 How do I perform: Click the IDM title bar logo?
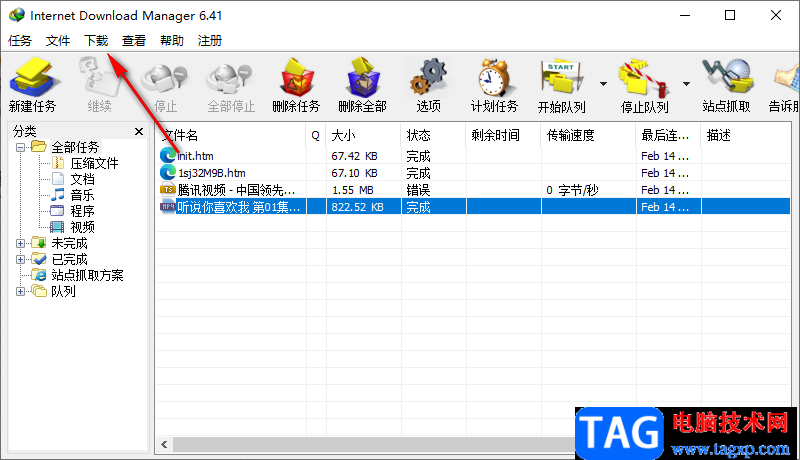17,15
